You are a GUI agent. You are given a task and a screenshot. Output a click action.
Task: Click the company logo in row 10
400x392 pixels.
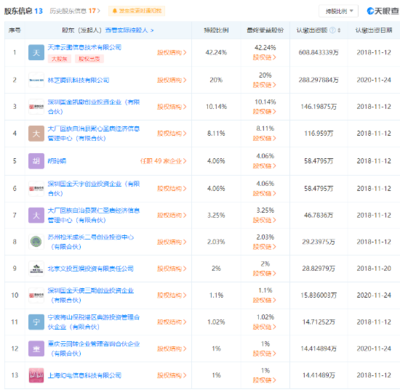click(x=36, y=295)
